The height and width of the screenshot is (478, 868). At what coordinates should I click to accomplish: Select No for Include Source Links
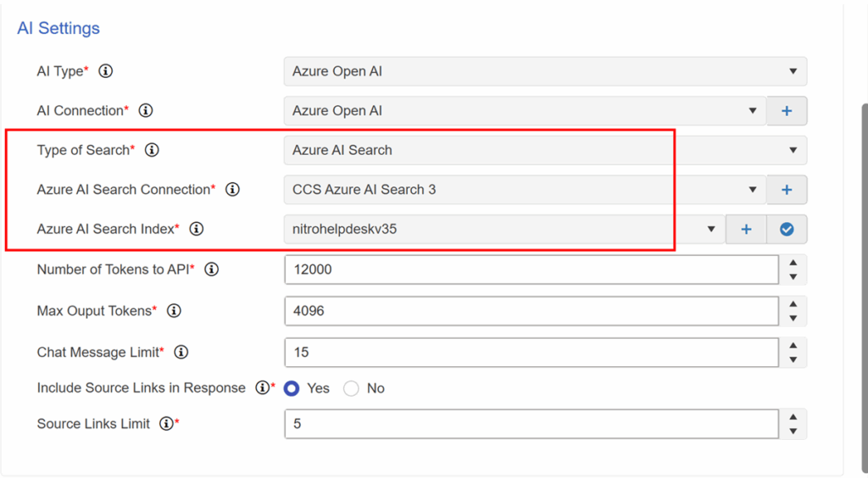point(351,388)
